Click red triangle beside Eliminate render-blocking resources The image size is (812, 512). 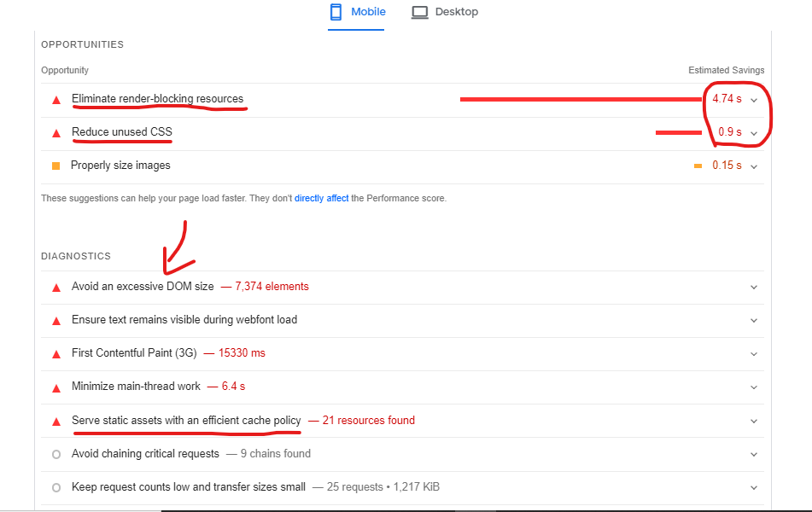[56, 100]
